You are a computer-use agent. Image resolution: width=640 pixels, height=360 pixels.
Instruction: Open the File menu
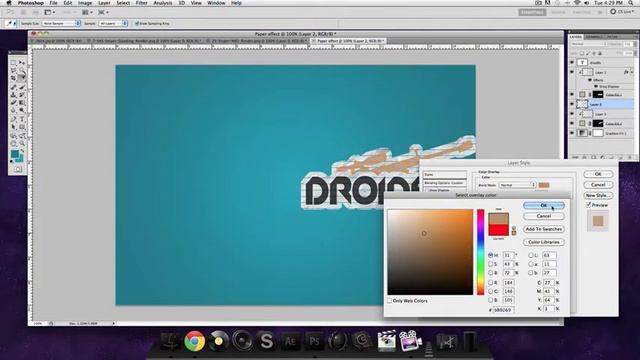[53, 3]
